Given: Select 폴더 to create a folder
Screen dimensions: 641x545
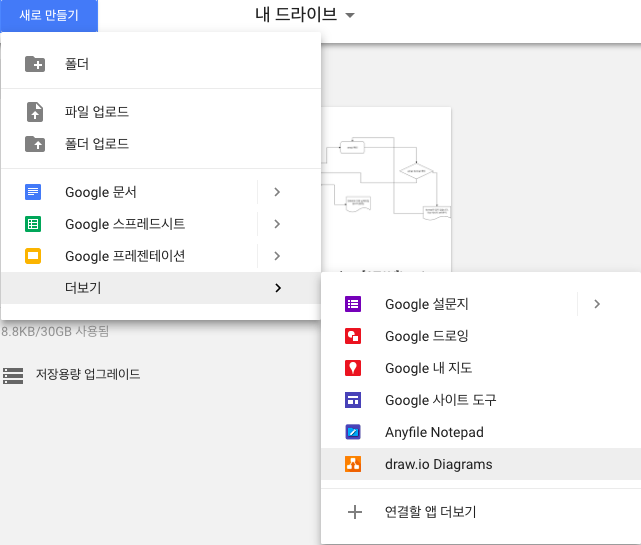Looking at the screenshot, I should [x=161, y=64].
